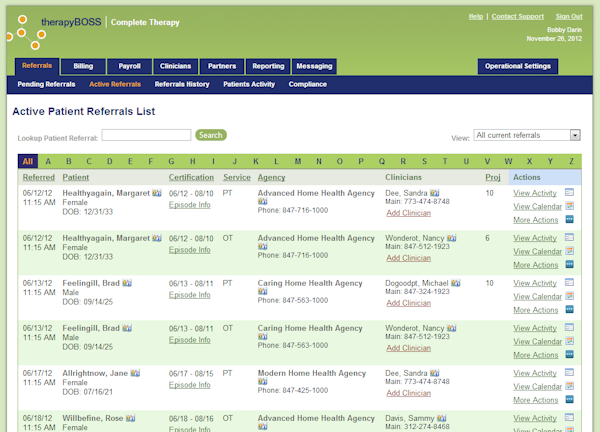
Task: Open contact card icon beside first Healthyagain, Margaret PT row
Action: 157,193
